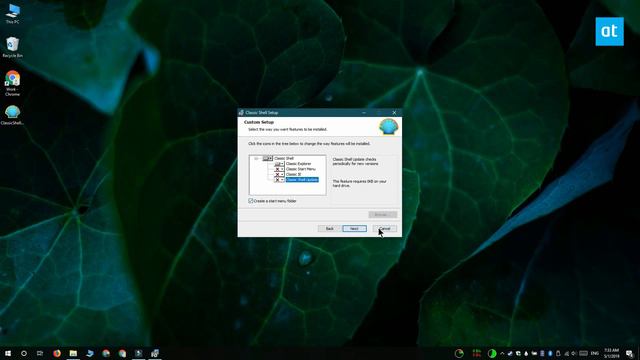Minimize the Classic Shell Setup dialog
The width and height of the screenshot is (640, 360).
(364, 113)
